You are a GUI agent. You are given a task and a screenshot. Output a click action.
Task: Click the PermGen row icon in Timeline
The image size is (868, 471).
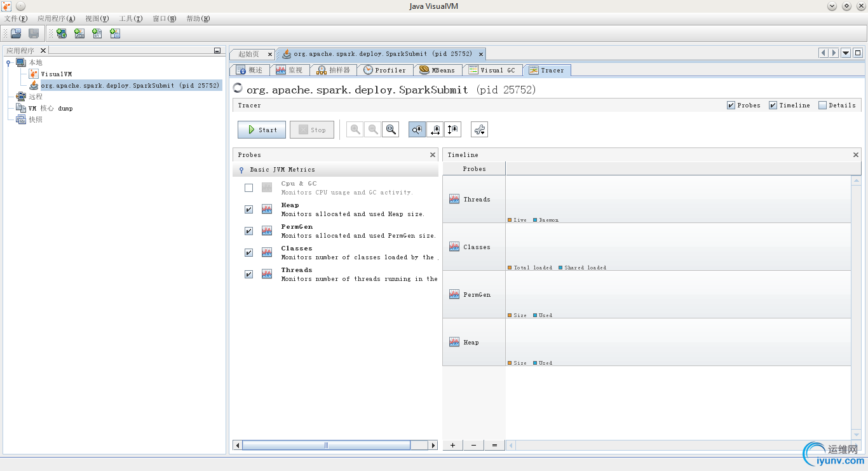pyautogui.click(x=454, y=294)
